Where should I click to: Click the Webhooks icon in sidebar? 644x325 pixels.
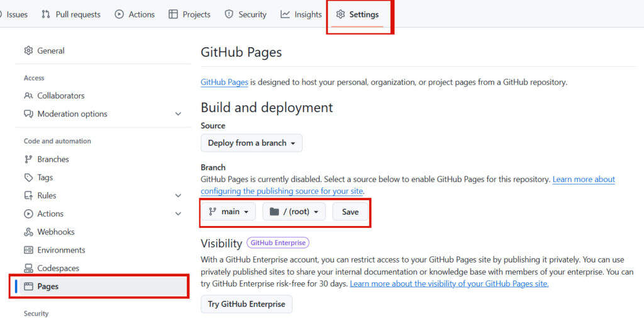tap(28, 232)
